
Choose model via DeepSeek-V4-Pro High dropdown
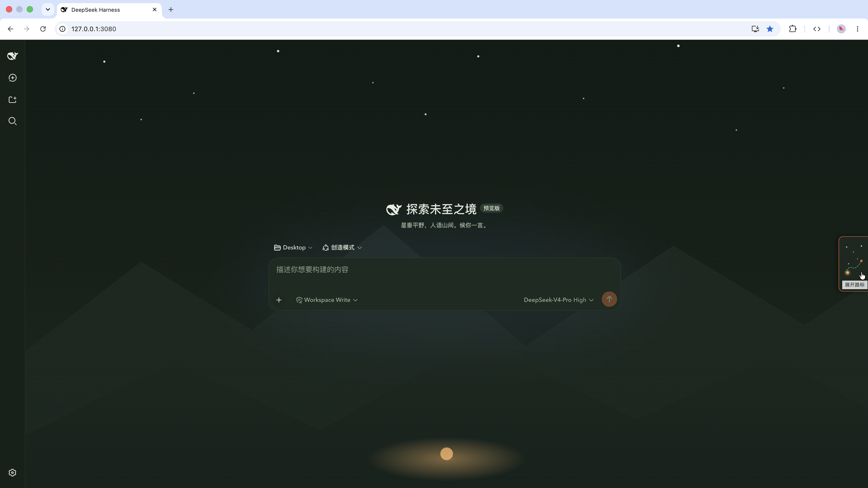click(x=558, y=300)
